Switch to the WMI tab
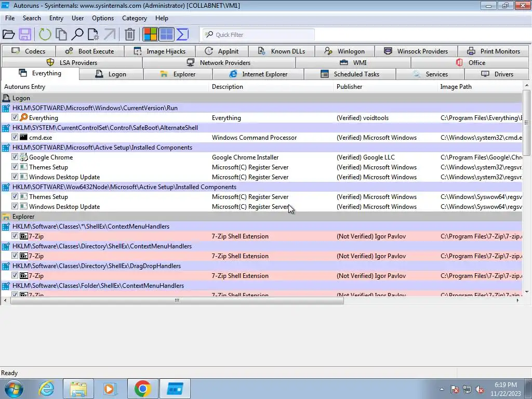The width and height of the screenshot is (532, 399). pos(353,62)
